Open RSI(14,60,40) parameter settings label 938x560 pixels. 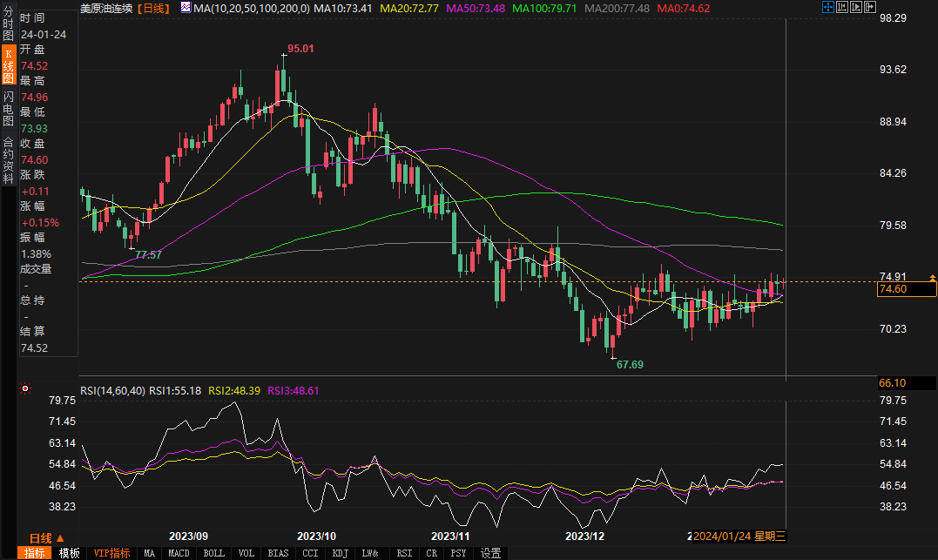point(112,391)
